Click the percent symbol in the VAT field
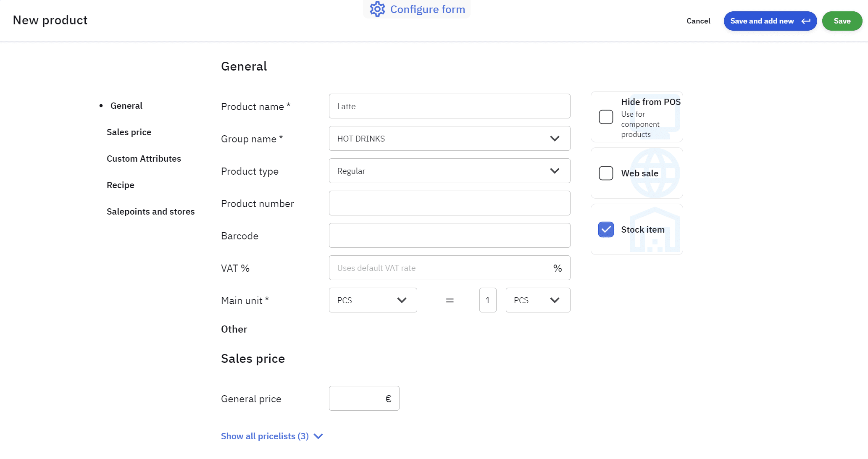Viewport: 868px width, 459px height. click(x=557, y=268)
